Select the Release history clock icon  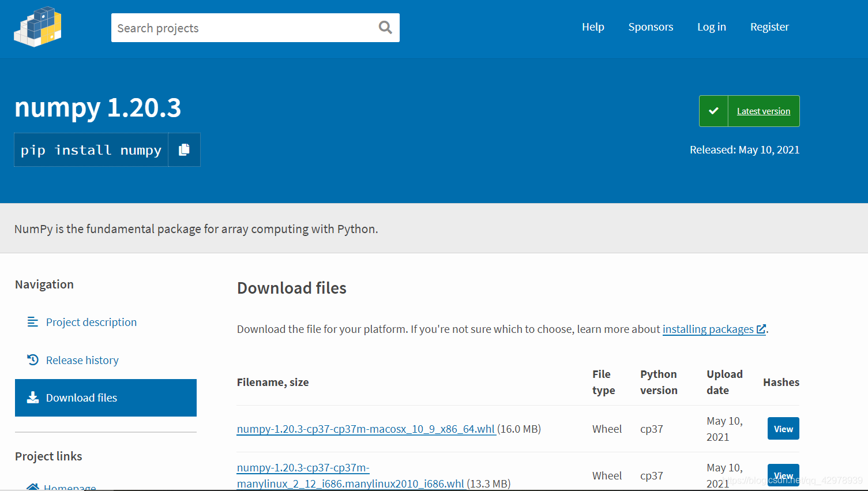pos(33,360)
